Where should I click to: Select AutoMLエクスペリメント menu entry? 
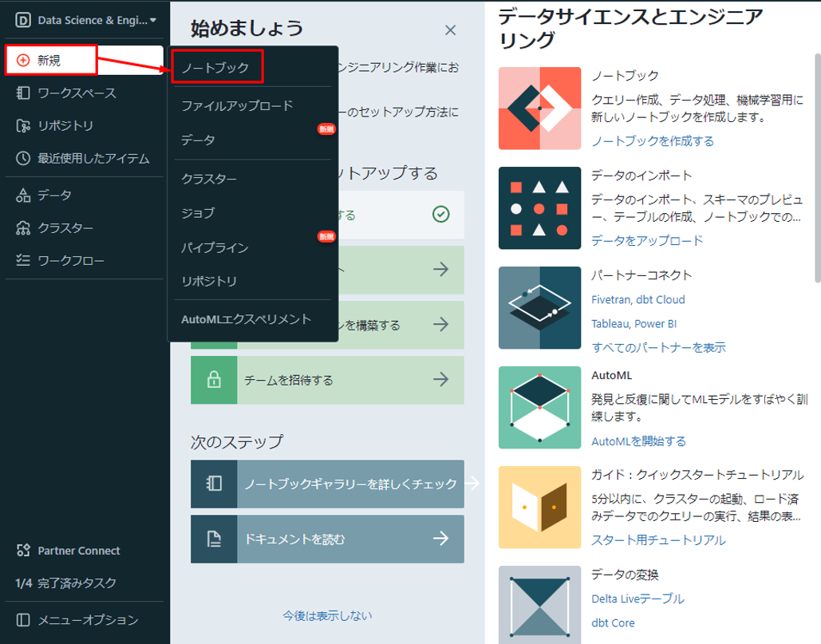click(246, 319)
